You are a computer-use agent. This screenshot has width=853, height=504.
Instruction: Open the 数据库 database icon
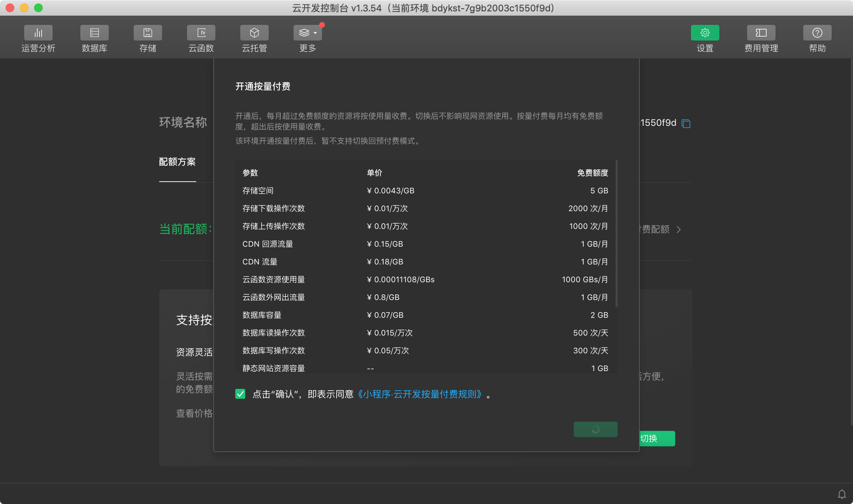point(94,33)
